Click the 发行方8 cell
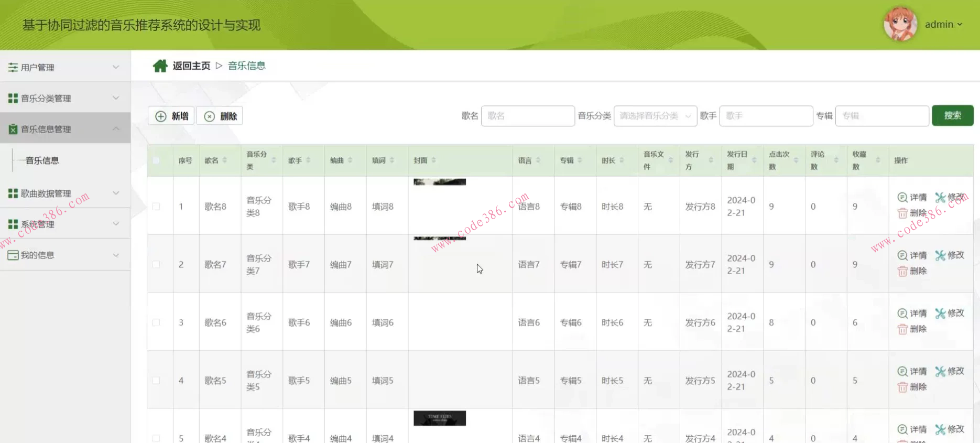The image size is (980, 443). [700, 207]
